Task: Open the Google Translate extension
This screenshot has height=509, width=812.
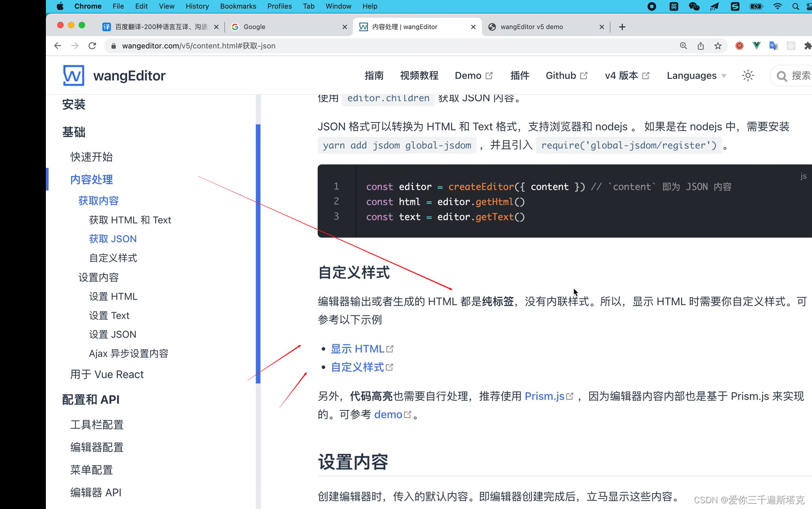Action: [773, 45]
